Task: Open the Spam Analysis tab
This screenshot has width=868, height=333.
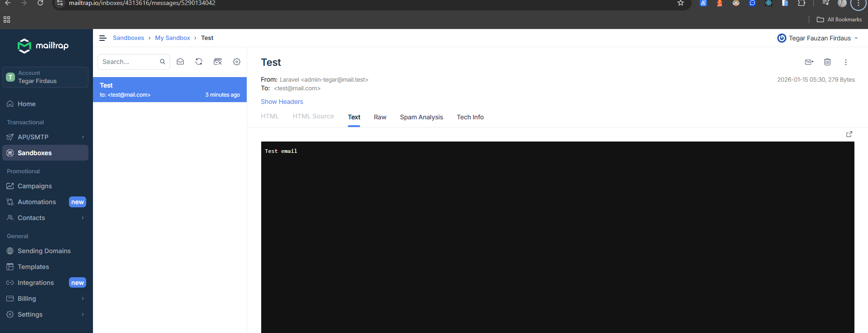Action: (x=421, y=117)
